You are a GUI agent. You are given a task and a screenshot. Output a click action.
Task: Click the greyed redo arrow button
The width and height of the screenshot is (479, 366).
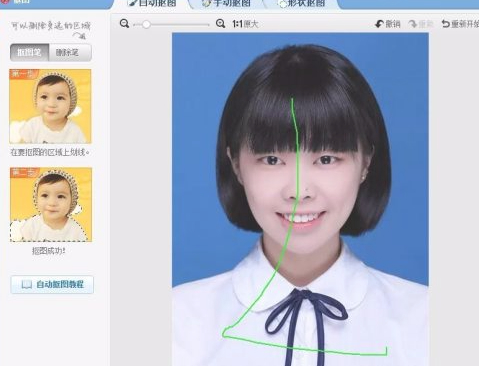pos(421,24)
